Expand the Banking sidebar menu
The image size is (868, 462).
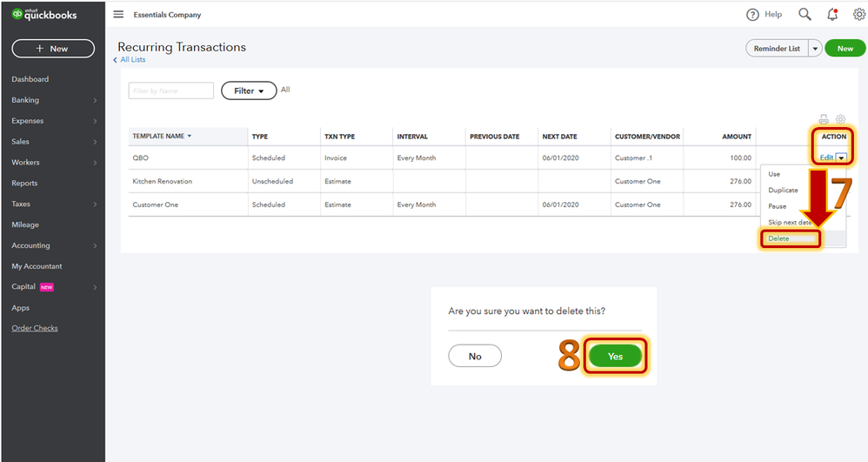coord(52,100)
